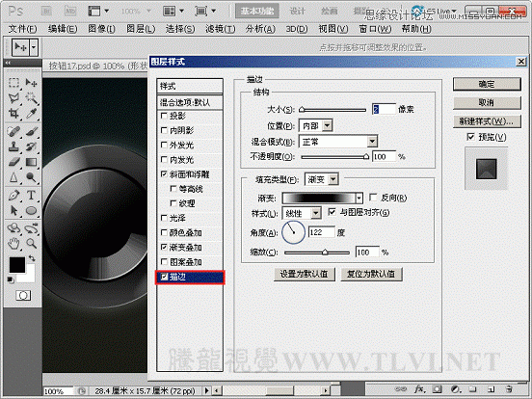The image size is (532, 399).
Task: Enable the 光泽 satin checkbox
Action: 164,218
